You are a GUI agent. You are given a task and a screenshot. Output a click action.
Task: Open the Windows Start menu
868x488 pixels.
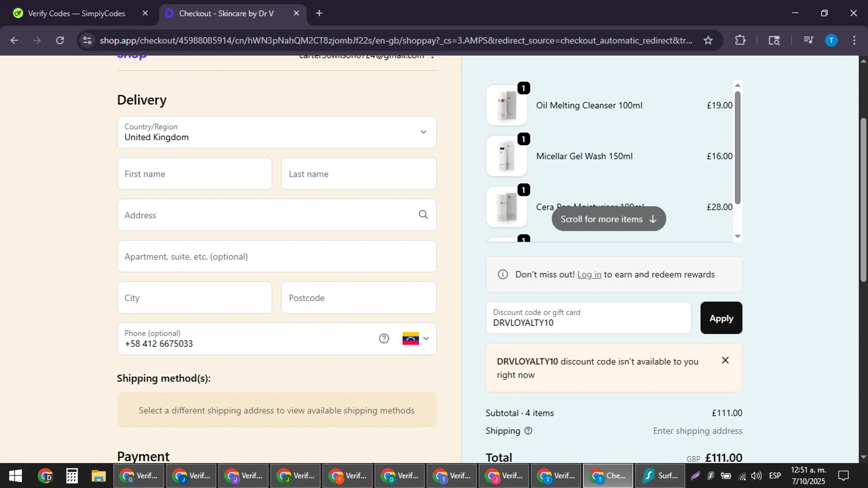(x=16, y=476)
